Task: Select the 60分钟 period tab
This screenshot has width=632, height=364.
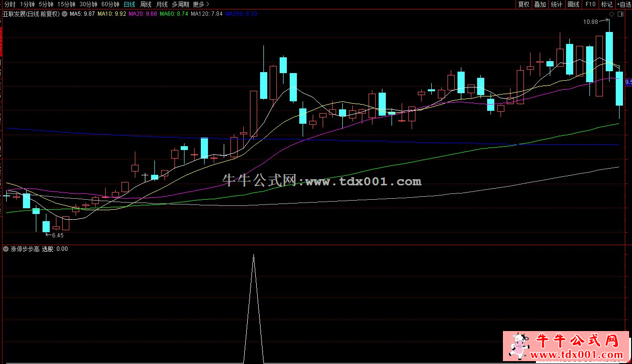Action: 110,4
